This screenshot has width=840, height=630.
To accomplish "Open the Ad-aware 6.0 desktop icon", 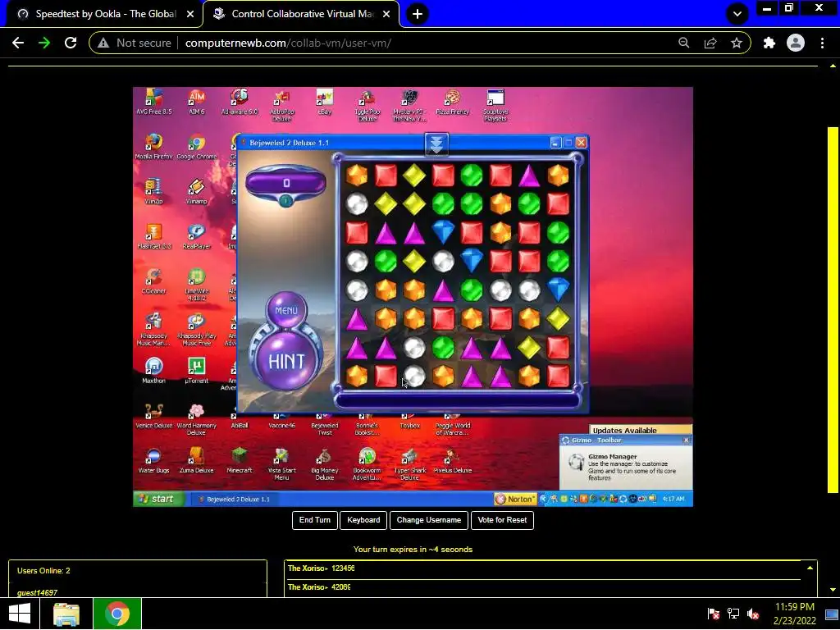I will click(x=240, y=102).
